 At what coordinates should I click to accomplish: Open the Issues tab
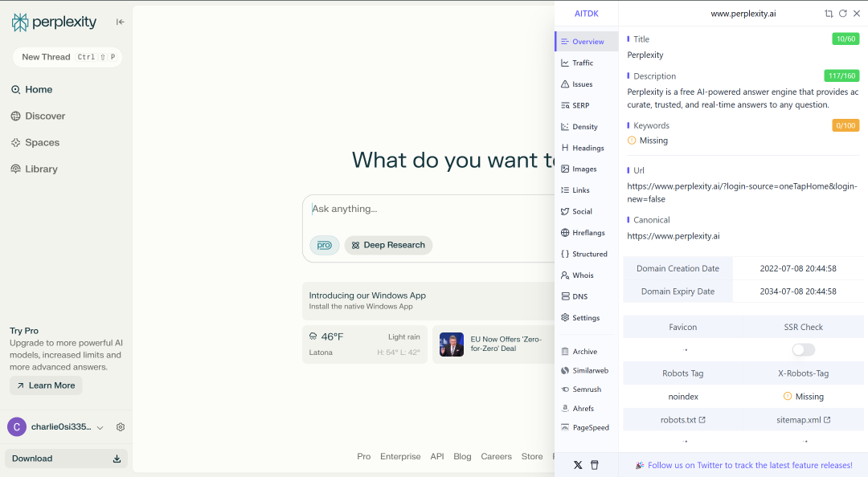click(x=586, y=84)
